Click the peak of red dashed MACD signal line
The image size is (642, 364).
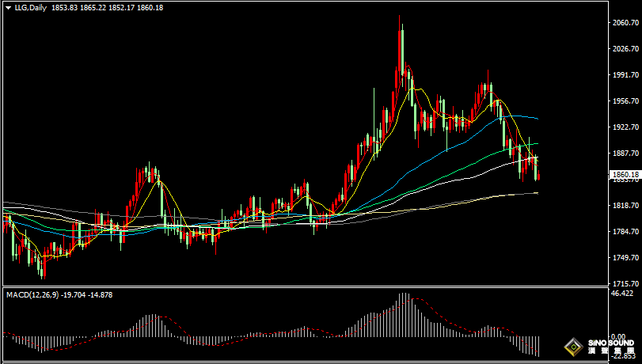[x=416, y=299]
